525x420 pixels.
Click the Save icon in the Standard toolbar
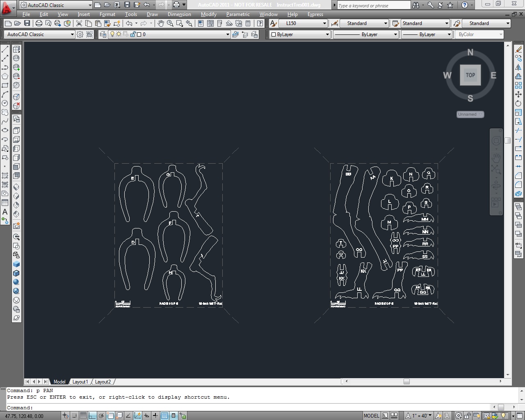[27, 23]
